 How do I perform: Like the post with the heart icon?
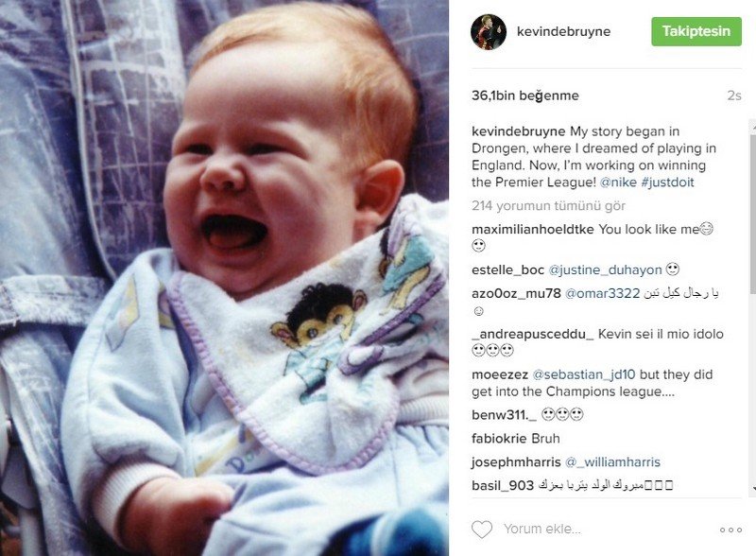coord(482,530)
